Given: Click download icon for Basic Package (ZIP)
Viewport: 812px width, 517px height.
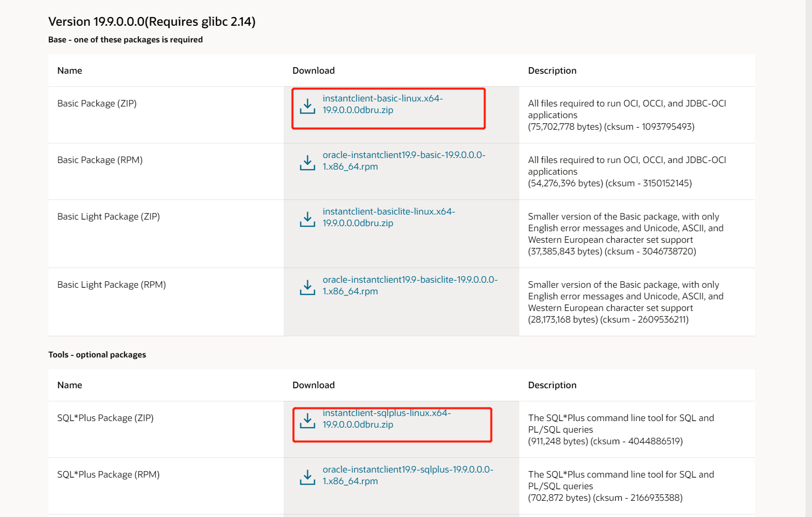Looking at the screenshot, I should click(307, 106).
